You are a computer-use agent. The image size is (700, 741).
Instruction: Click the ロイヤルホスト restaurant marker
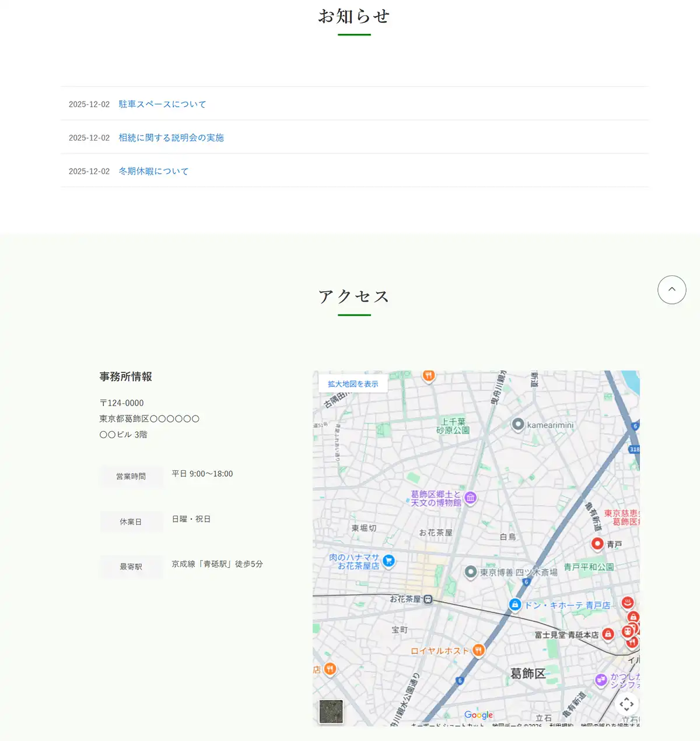[478, 651]
